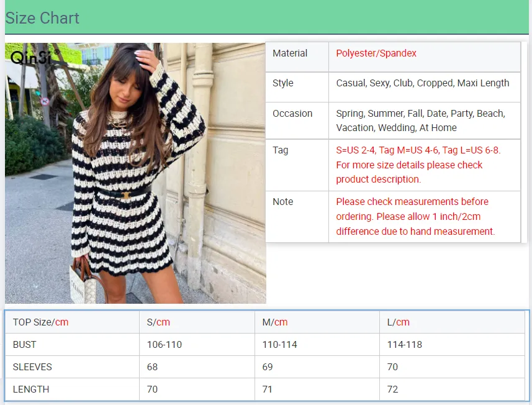Select the Occasion values text
The image size is (532, 405).
[420, 121]
